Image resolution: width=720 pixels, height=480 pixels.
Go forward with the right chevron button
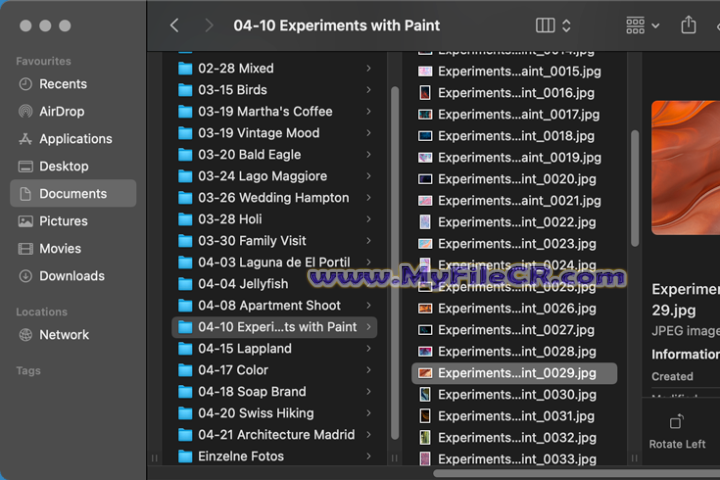(209, 25)
